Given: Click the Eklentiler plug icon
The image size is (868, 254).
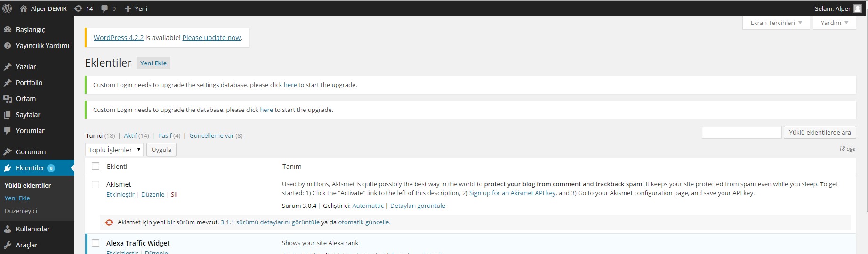Looking at the screenshot, I should [8, 168].
